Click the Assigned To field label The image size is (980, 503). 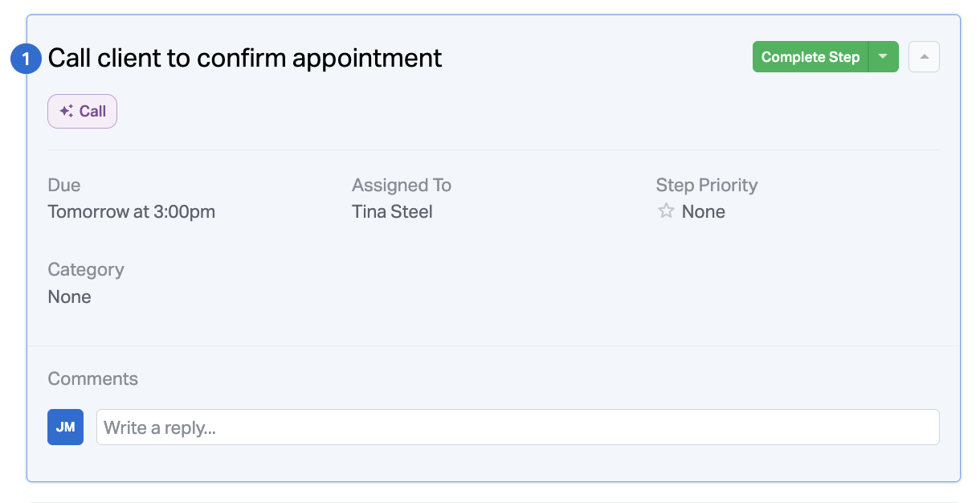pyautogui.click(x=402, y=186)
